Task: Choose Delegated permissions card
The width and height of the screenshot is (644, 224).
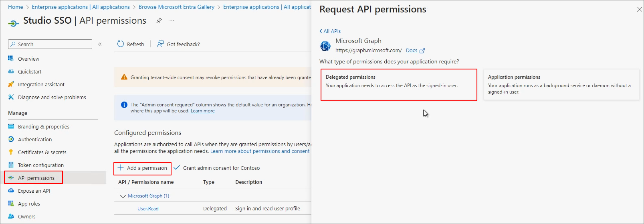Action: [x=399, y=85]
